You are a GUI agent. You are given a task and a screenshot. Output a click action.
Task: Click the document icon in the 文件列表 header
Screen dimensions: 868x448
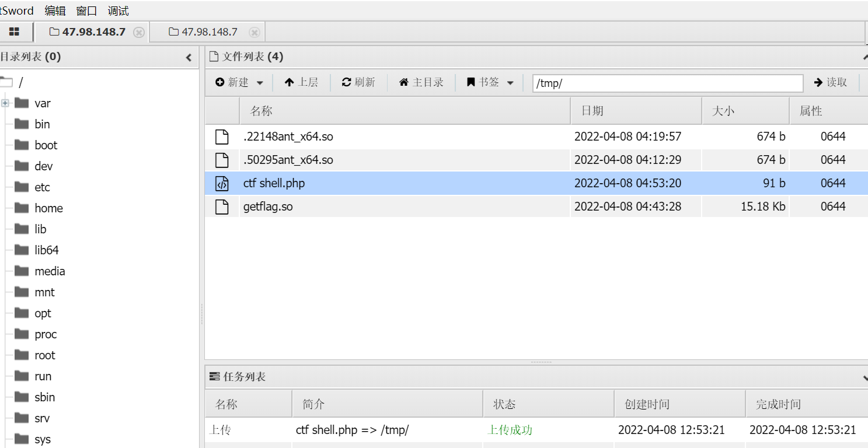click(x=214, y=56)
